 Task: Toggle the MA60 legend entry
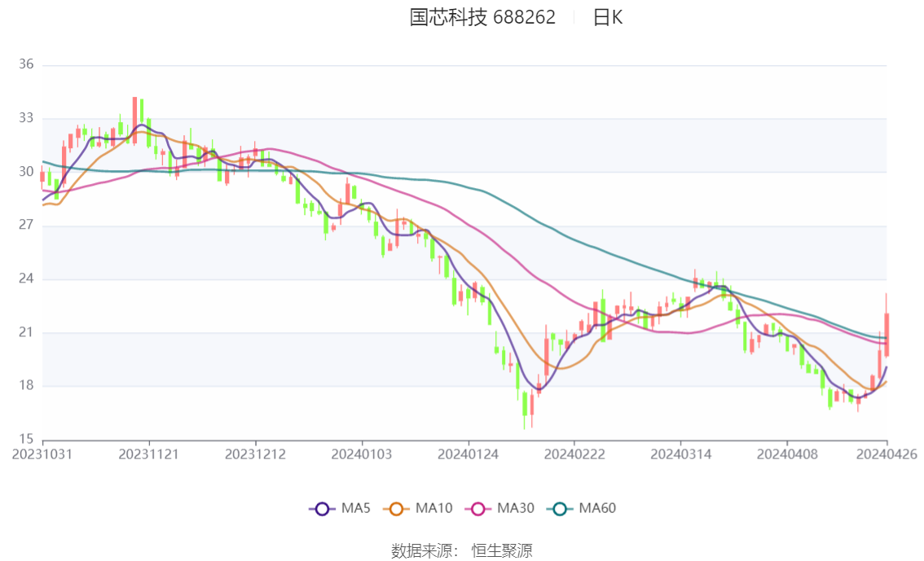coord(561,509)
